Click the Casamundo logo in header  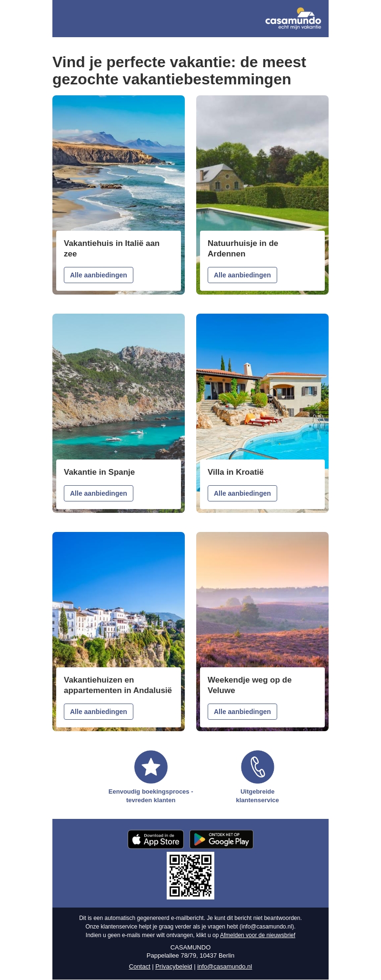click(x=293, y=19)
